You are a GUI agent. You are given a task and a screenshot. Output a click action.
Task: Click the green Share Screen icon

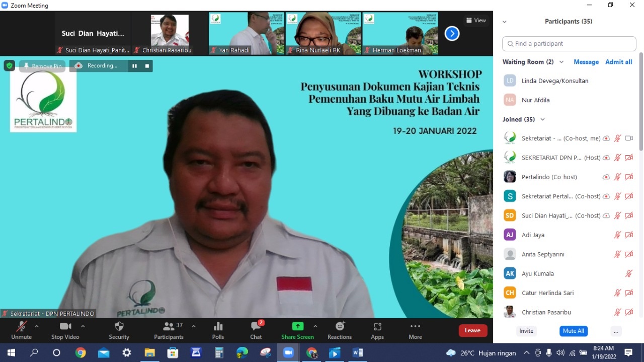click(297, 326)
